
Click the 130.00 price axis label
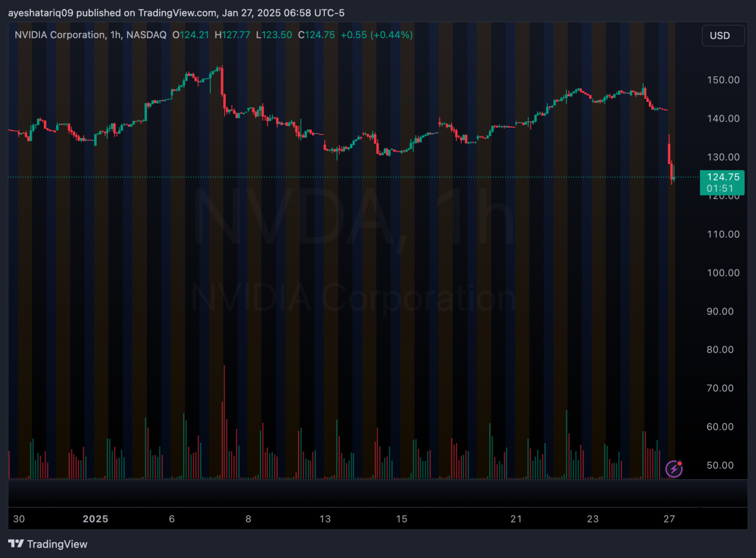(x=723, y=157)
